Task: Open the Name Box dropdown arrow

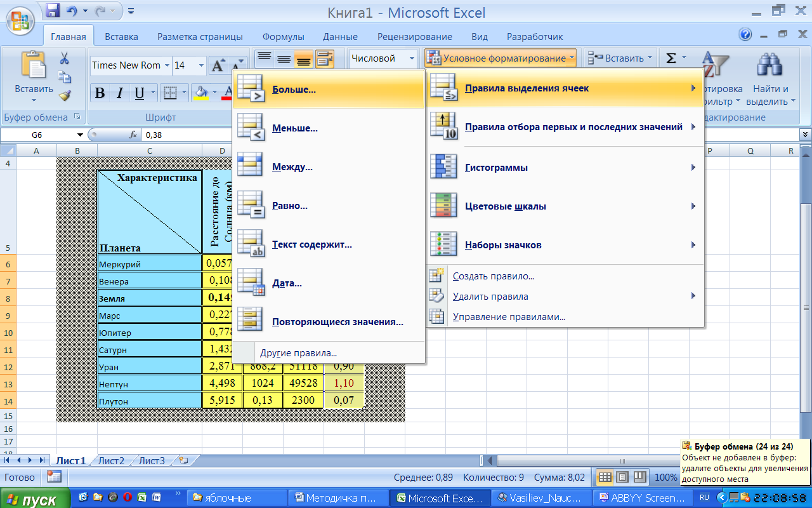Action: coord(81,135)
